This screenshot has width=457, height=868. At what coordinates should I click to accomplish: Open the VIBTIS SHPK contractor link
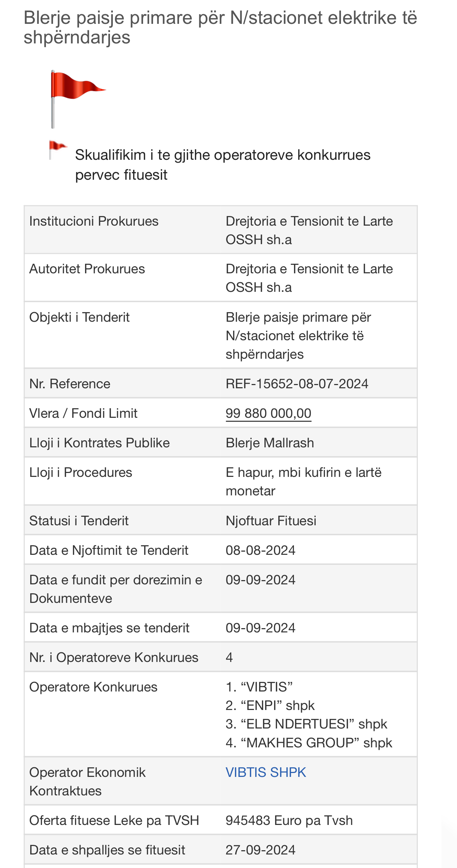coord(266,772)
